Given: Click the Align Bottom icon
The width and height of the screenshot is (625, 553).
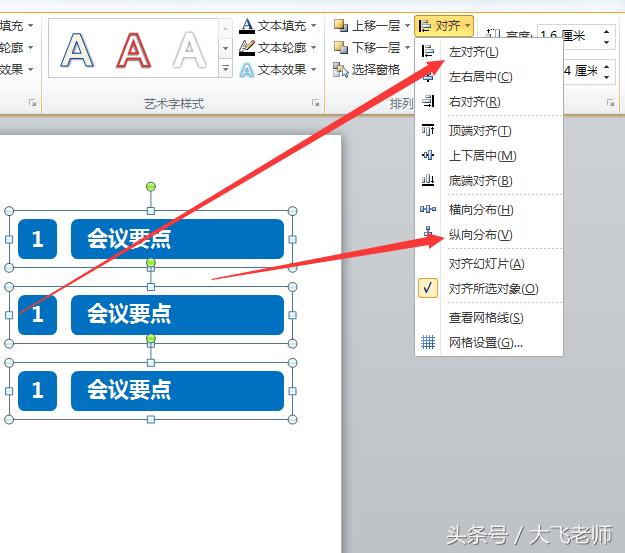Looking at the screenshot, I should 428,180.
